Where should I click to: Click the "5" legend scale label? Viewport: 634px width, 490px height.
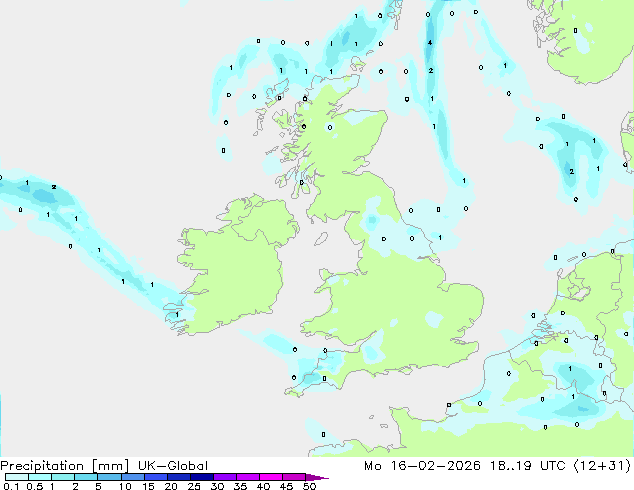(x=98, y=486)
